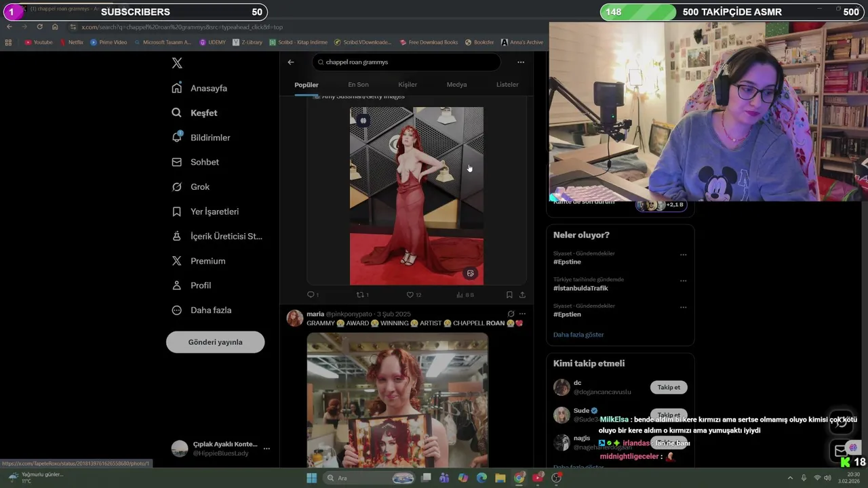Open Sohbet messages
The height and width of the screenshot is (488, 868).
[195, 162]
